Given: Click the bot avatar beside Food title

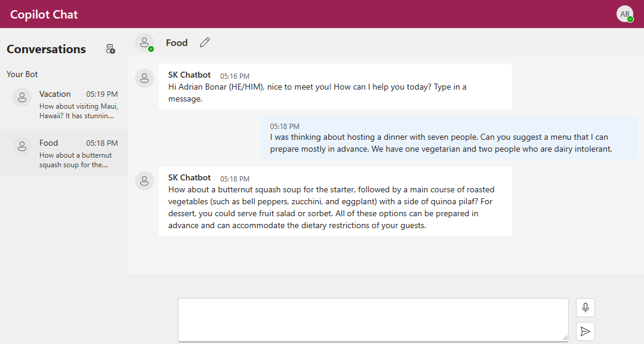Looking at the screenshot, I should tap(144, 43).
